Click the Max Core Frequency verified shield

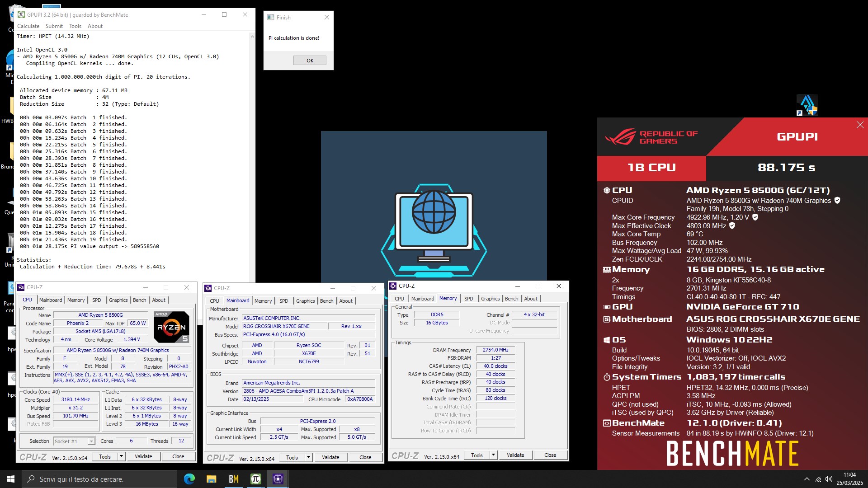[x=755, y=217]
